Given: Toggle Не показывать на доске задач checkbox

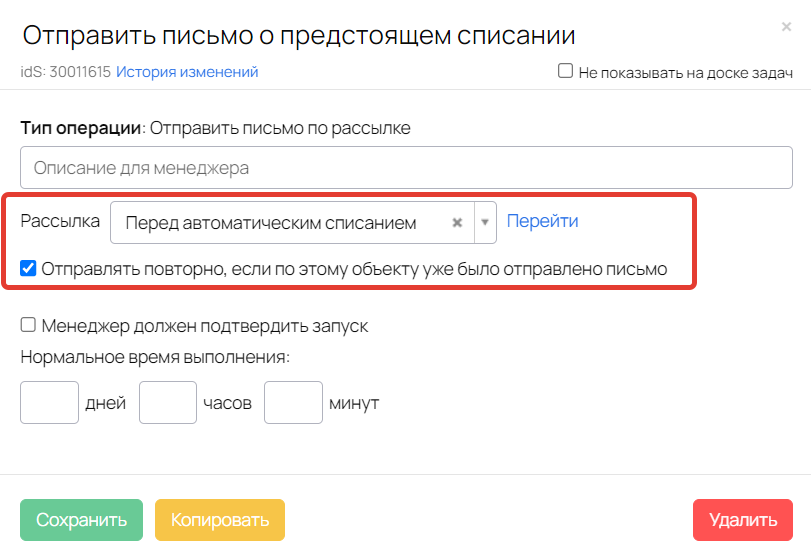Looking at the screenshot, I should (x=565, y=71).
